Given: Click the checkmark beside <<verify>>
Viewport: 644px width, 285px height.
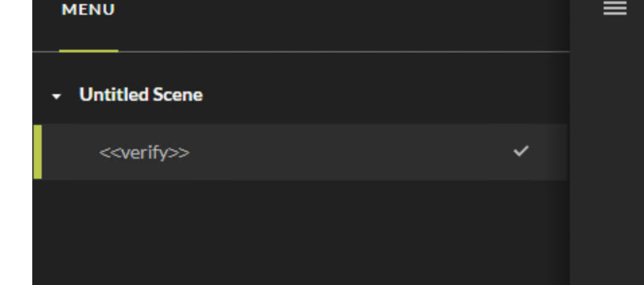Looking at the screenshot, I should (521, 151).
